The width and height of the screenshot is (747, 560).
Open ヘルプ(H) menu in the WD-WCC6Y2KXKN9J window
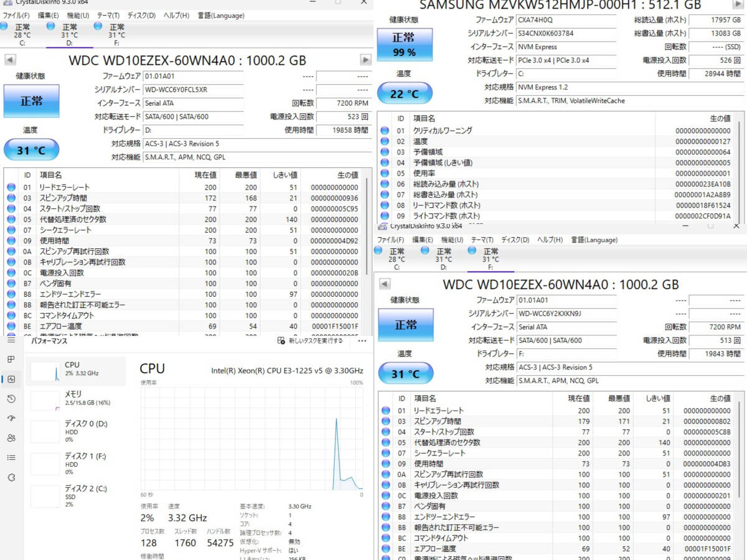550,240
